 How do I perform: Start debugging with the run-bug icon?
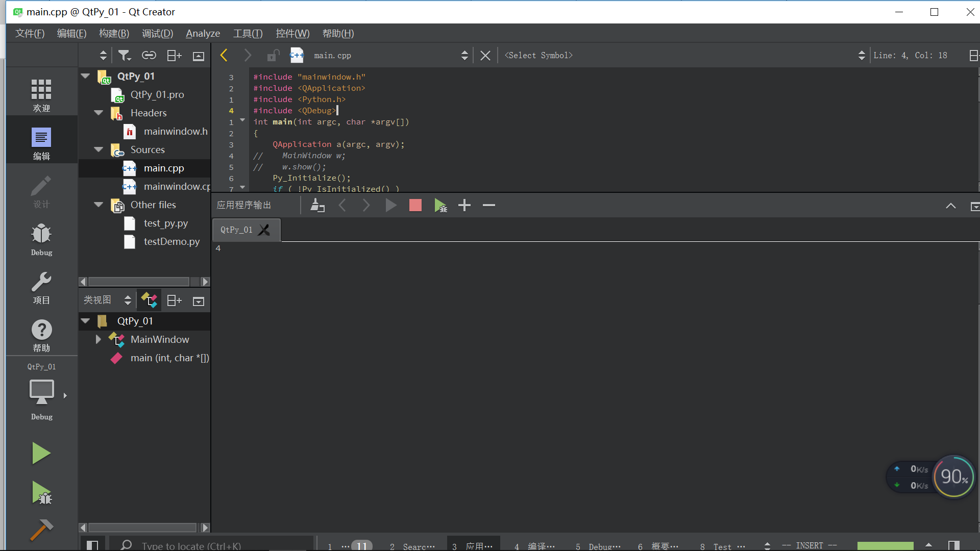click(41, 493)
